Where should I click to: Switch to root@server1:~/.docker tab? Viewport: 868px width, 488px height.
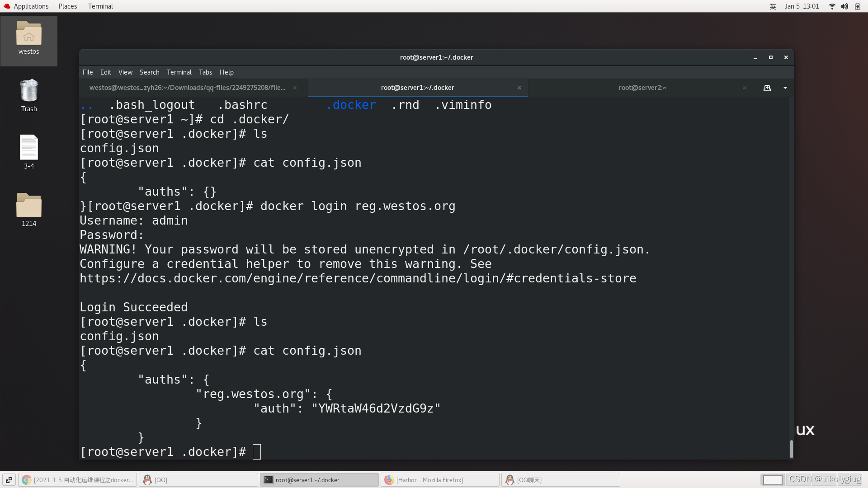pyautogui.click(x=417, y=88)
